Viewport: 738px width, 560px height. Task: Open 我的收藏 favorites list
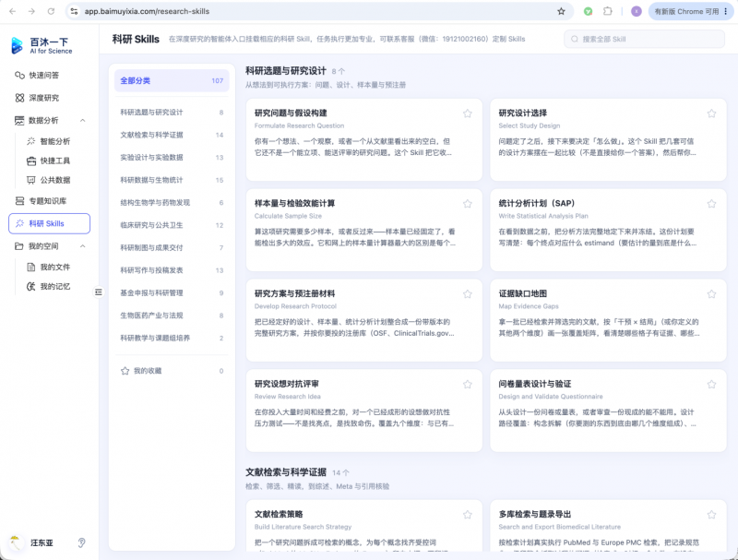(x=172, y=371)
